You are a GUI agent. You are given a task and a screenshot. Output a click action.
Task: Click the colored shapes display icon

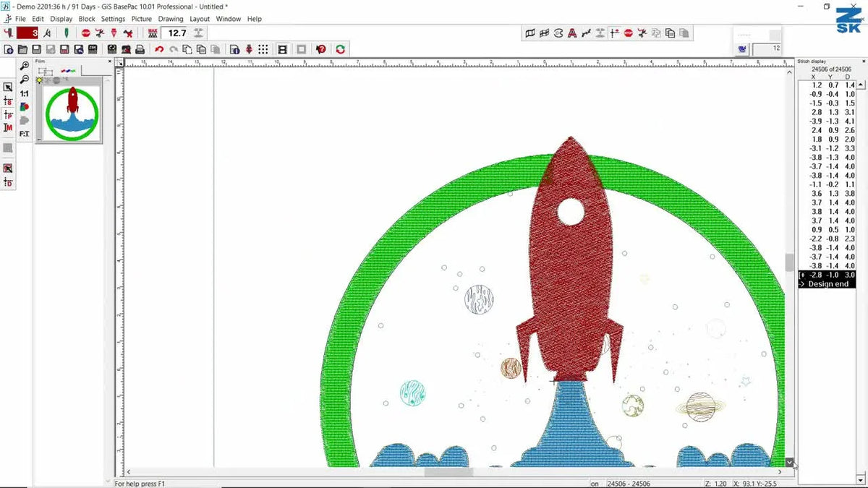point(25,106)
